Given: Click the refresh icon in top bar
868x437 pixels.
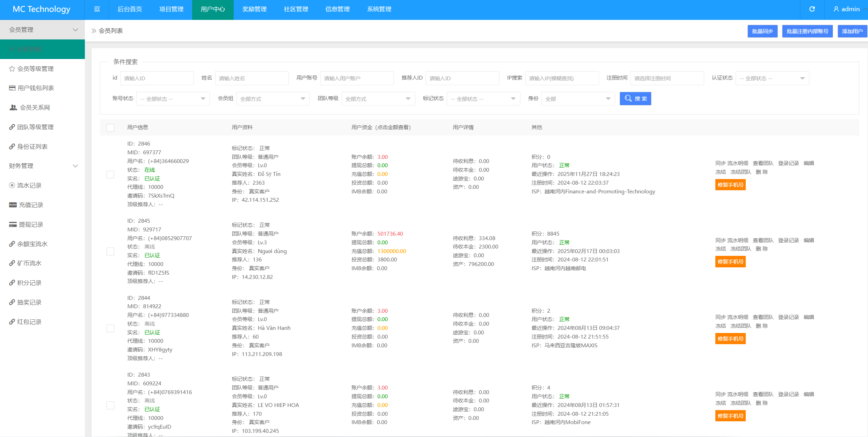Looking at the screenshot, I should pyautogui.click(x=812, y=9).
